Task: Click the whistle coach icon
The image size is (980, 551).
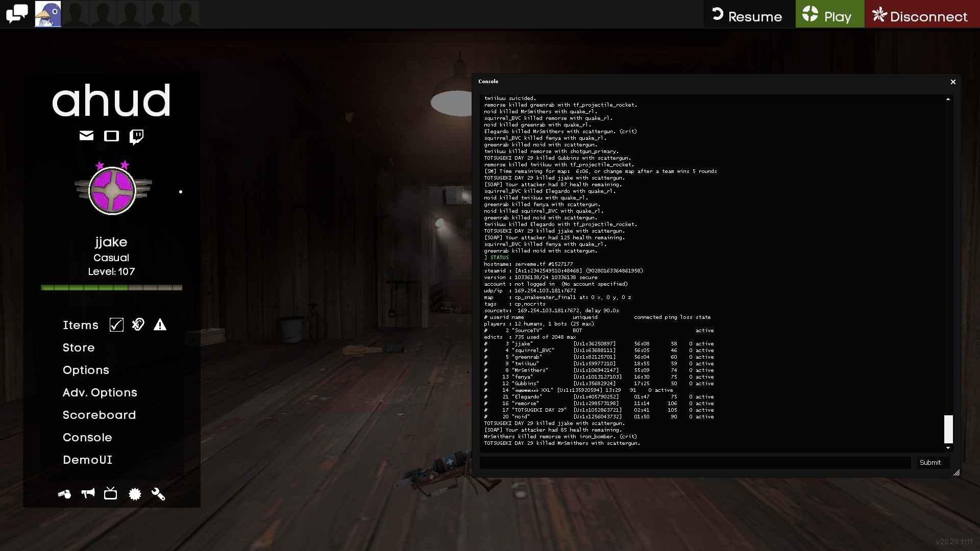Action: [64, 494]
